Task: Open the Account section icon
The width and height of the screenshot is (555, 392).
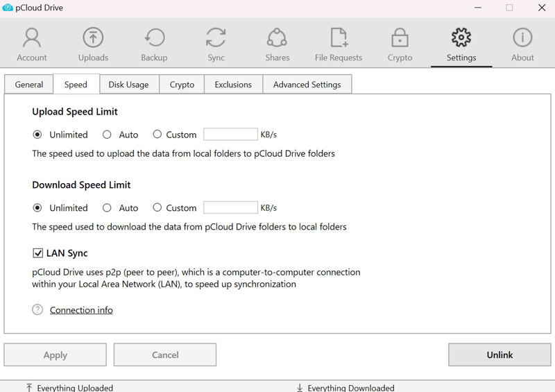Action: point(32,37)
